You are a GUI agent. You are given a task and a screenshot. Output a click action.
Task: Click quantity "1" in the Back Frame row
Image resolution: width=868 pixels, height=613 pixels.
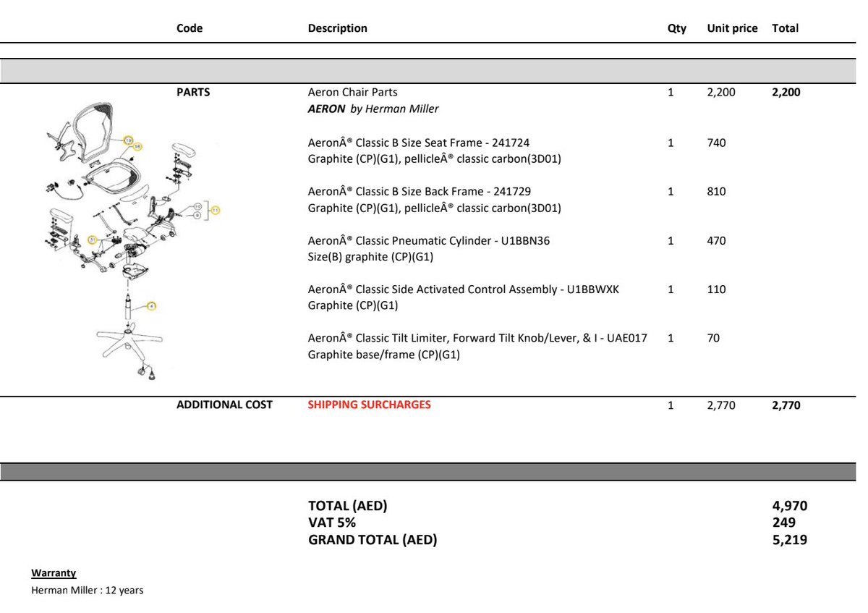pyautogui.click(x=671, y=192)
